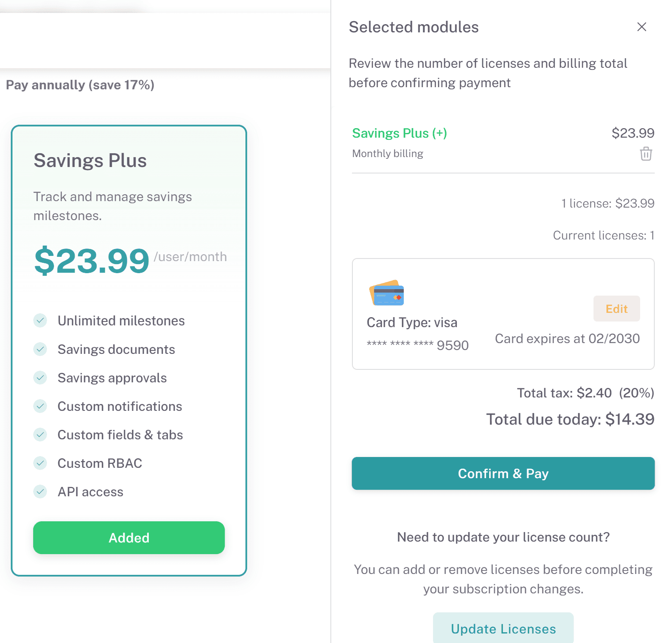Click the $23.99 per user price
The height and width of the screenshot is (643, 672).
pyautogui.click(x=92, y=261)
